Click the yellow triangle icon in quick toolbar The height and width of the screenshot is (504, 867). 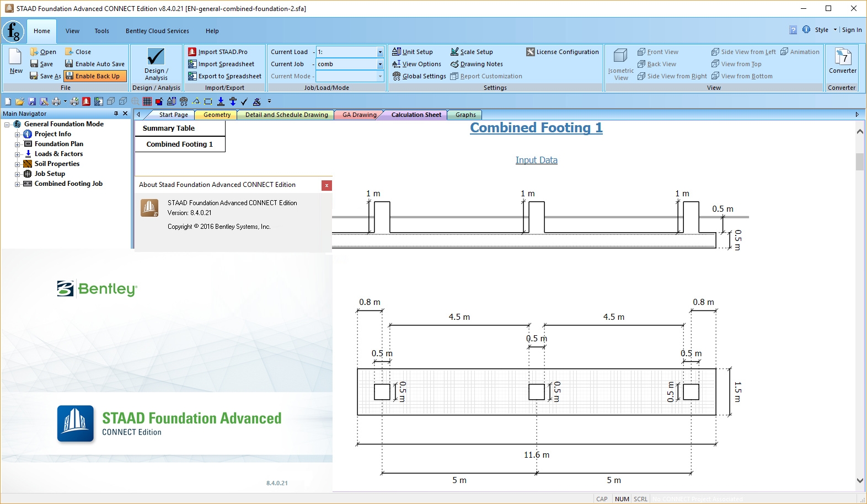196,101
